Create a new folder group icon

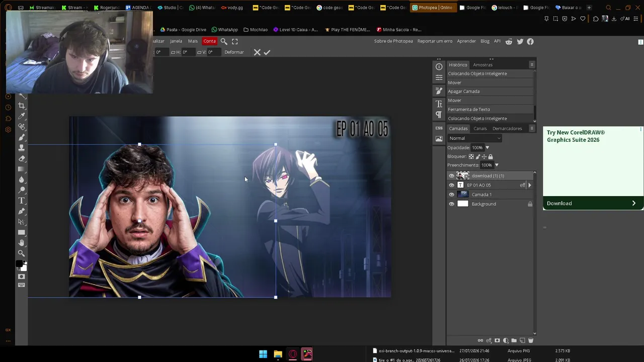(x=514, y=340)
